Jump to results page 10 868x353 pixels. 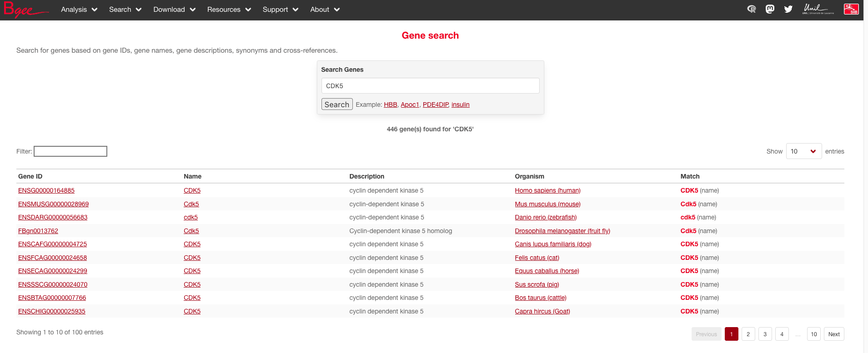coord(813,334)
